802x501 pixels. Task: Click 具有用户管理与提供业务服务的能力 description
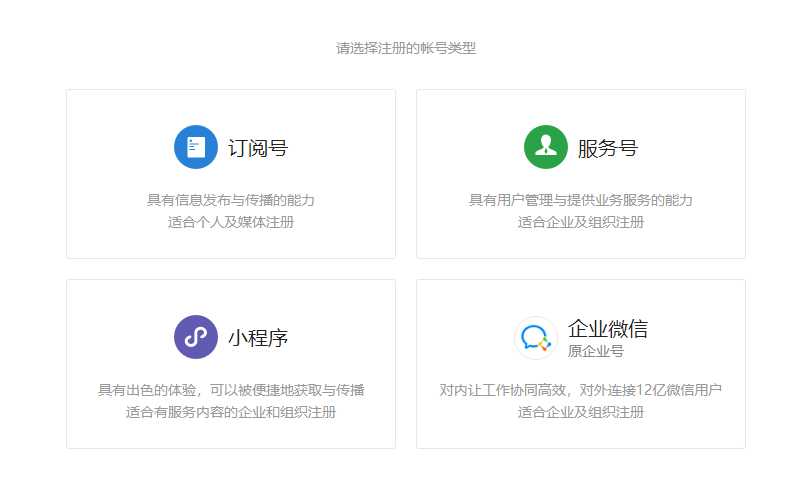point(581,200)
